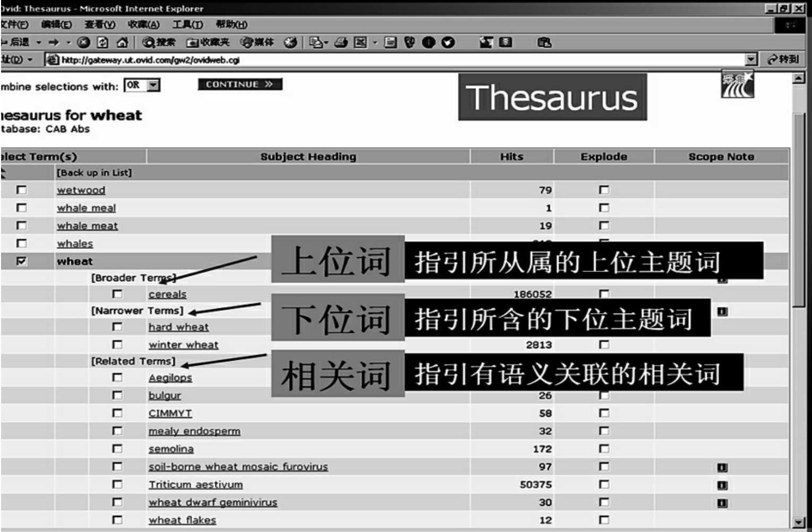The height and width of the screenshot is (532, 812).
Task: Open the 帮助(H) menu
Action: pyautogui.click(x=231, y=24)
